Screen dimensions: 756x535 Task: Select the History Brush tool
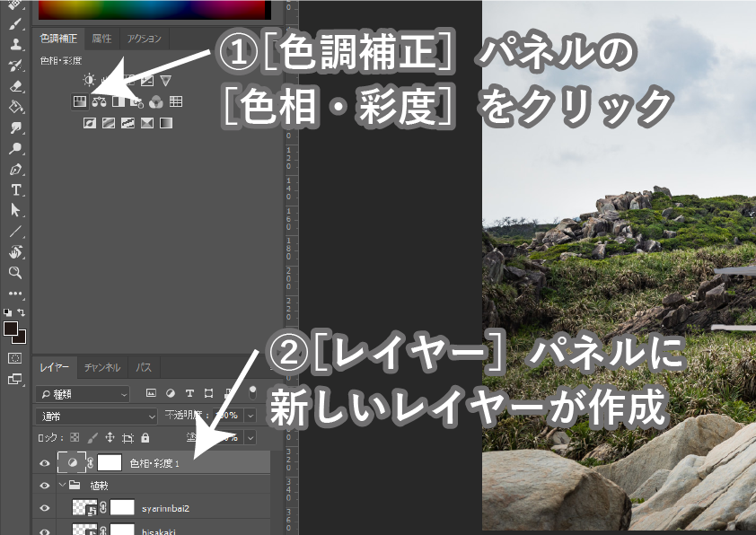pyautogui.click(x=15, y=66)
